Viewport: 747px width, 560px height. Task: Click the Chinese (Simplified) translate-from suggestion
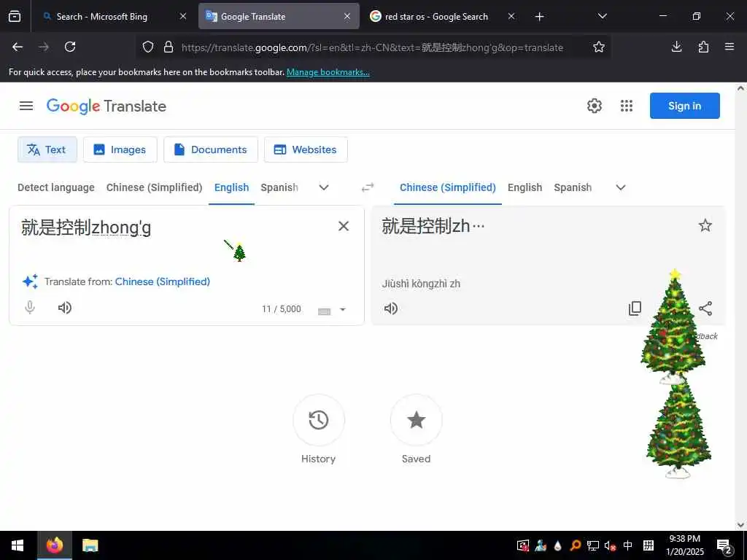[x=163, y=281]
